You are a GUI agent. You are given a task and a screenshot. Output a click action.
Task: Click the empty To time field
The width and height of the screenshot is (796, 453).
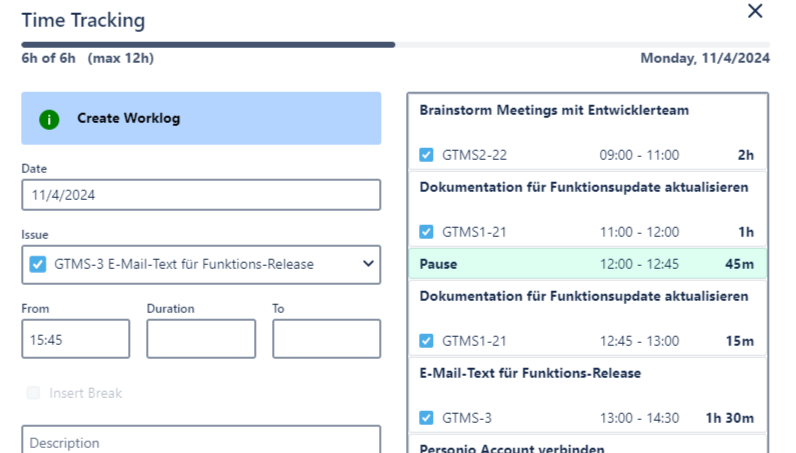326,339
